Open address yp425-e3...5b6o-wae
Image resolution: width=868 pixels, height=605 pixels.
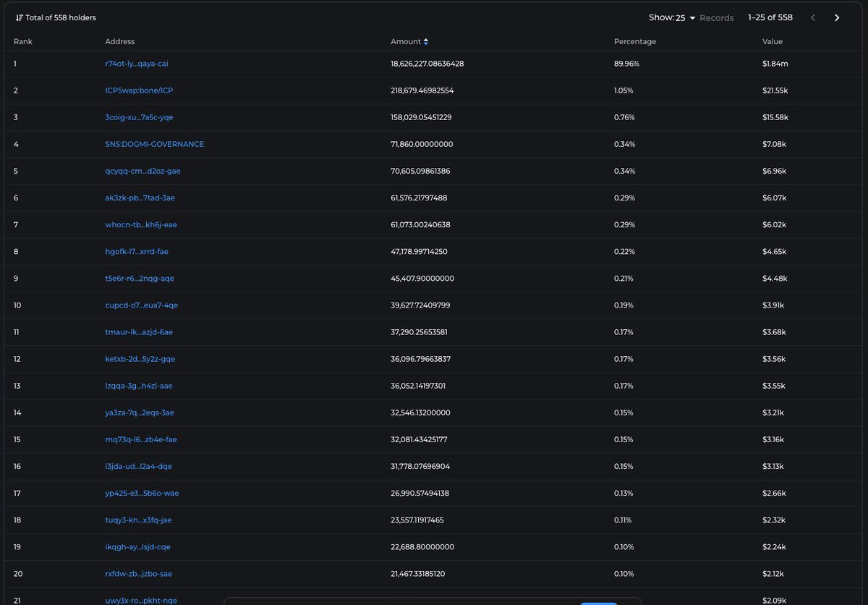pos(142,493)
